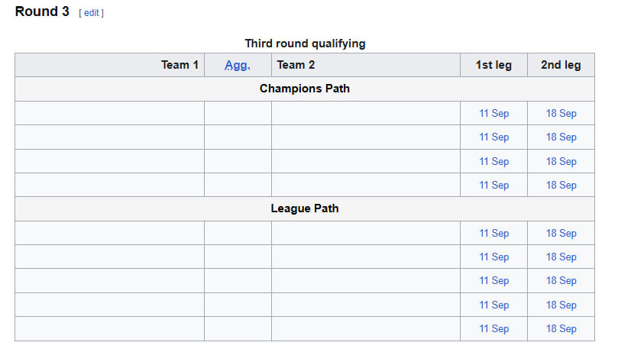Open 11 Sep in last League Path row
Image resolution: width=644 pixels, height=352 pixels.
pos(494,329)
